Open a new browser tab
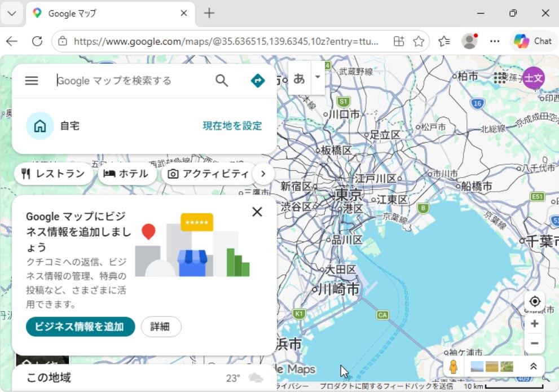This screenshot has height=392, width=559. [209, 14]
